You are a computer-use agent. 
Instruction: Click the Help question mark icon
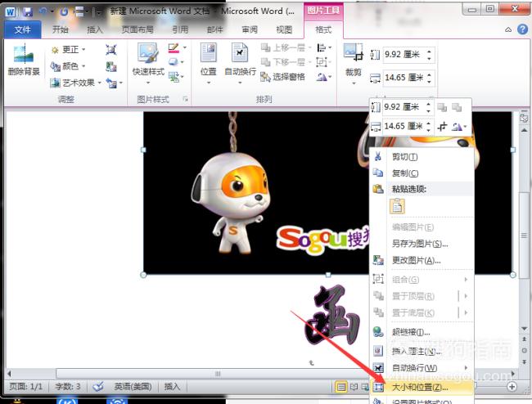click(x=522, y=29)
